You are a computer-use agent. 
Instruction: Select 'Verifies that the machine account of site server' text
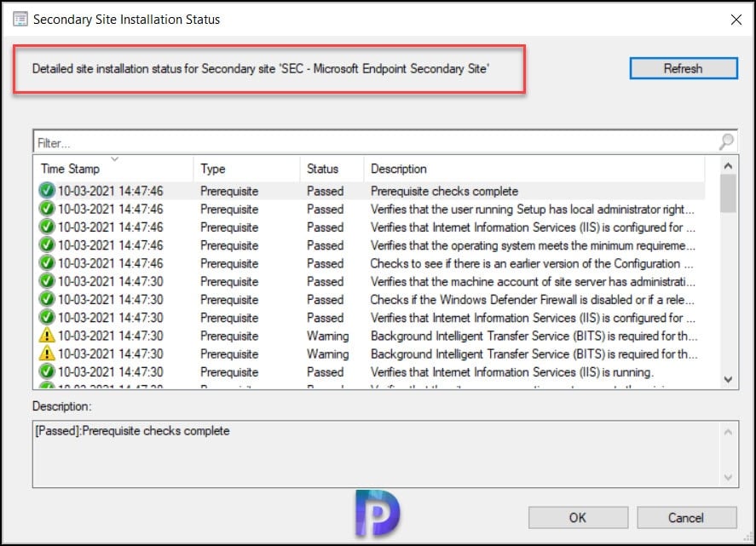click(x=533, y=281)
